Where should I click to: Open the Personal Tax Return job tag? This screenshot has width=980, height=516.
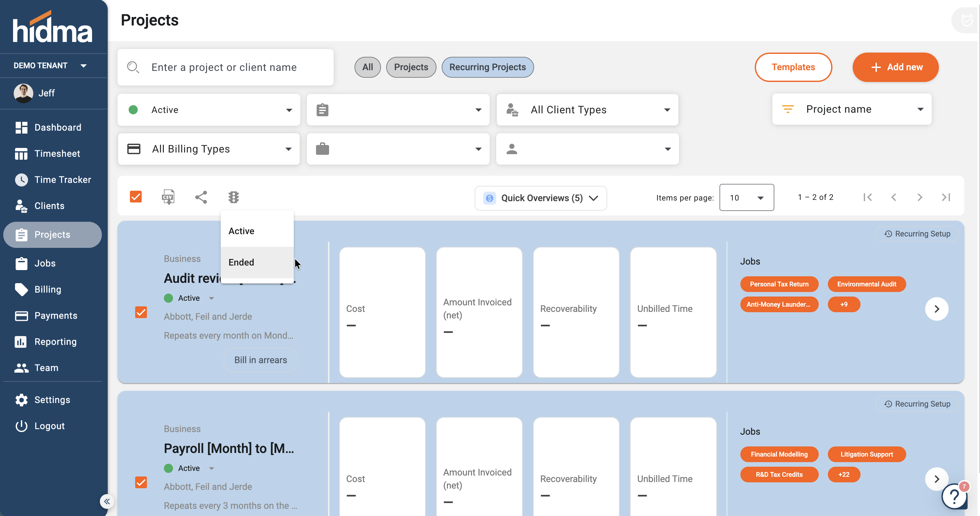[779, 284]
